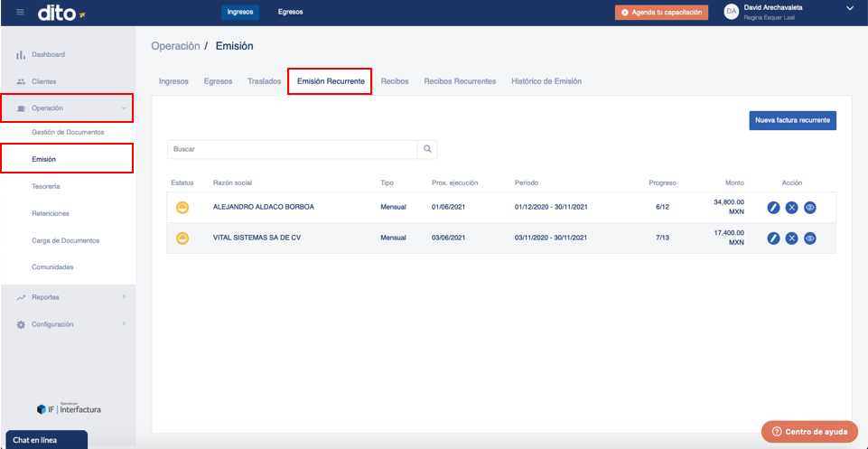This screenshot has width=868, height=449.
Task: Click the Operación breadcrumb link
Action: [x=175, y=46]
